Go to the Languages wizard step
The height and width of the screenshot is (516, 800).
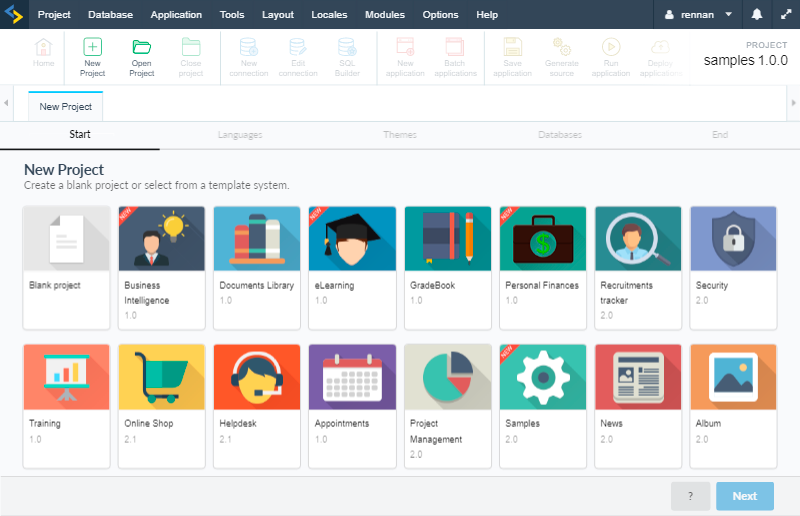pyautogui.click(x=240, y=134)
